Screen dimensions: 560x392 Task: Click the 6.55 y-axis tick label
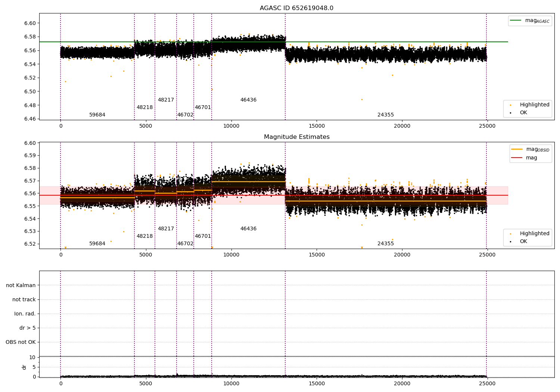pos(30,206)
